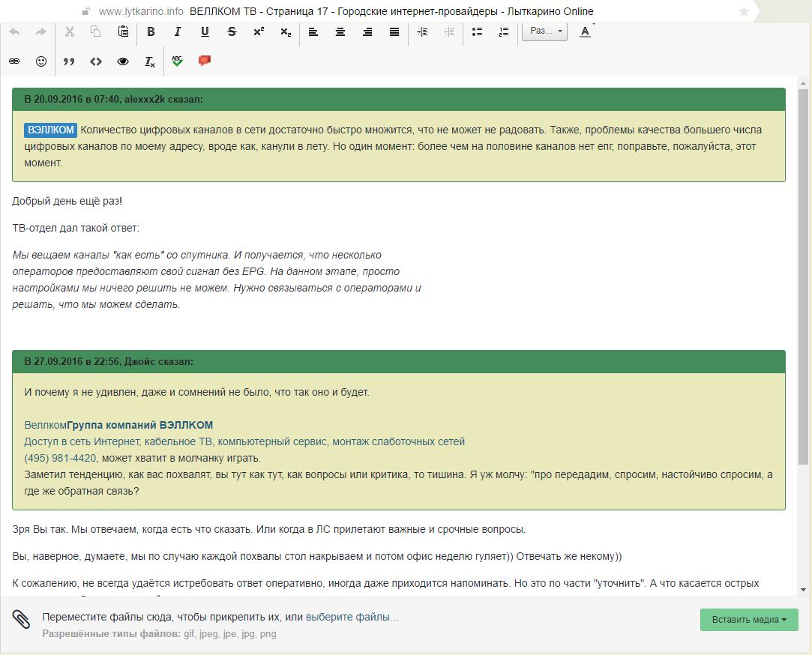Select the www.lytkarino.info address text
This screenshot has width=812, height=655.
[x=141, y=11]
